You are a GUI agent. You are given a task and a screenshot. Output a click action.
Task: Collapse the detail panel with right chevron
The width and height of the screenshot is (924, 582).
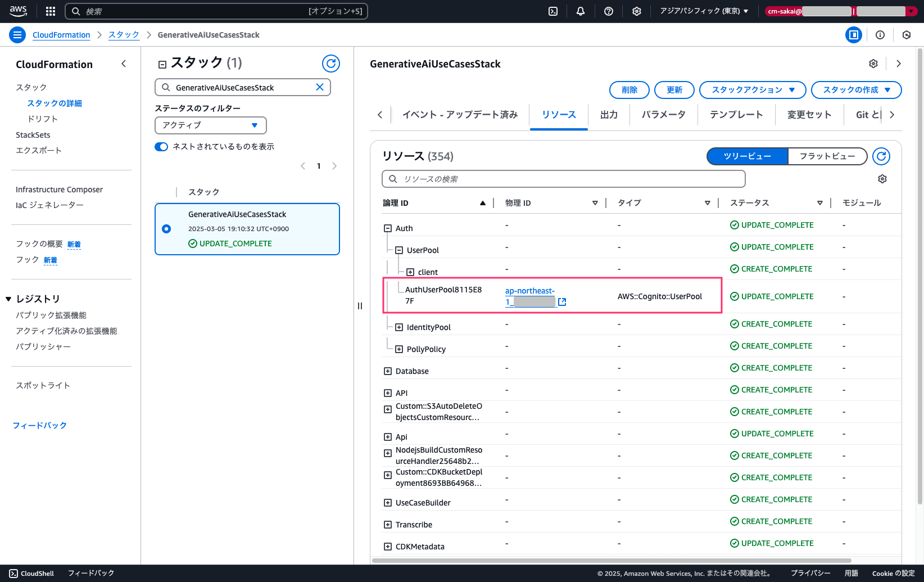(899, 64)
